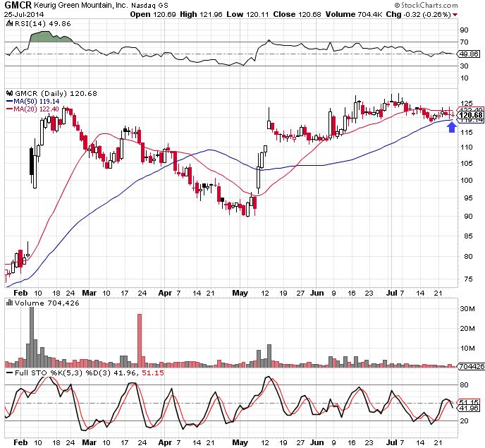Click the Low 120.11 value
The image size is (485, 448).
coord(247,15)
